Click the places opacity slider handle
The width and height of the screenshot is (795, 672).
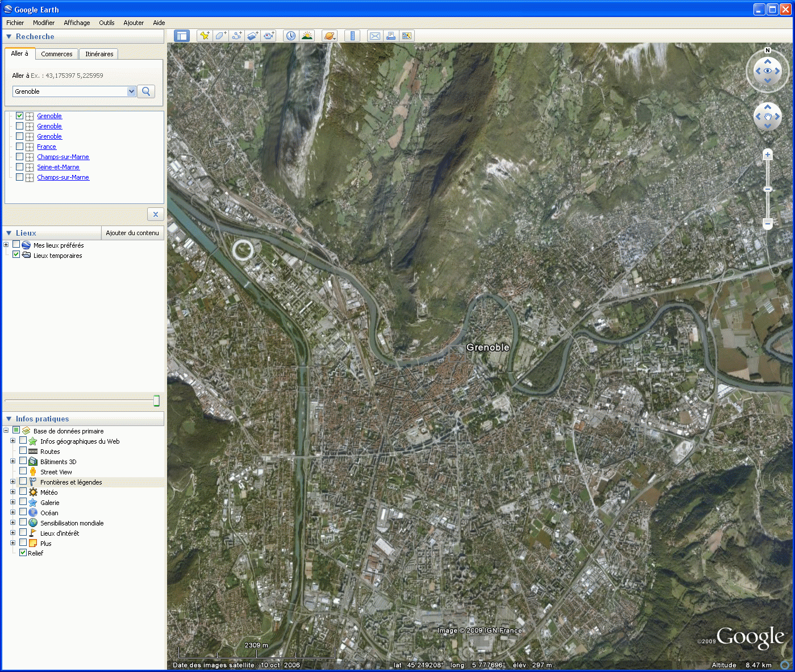click(156, 401)
